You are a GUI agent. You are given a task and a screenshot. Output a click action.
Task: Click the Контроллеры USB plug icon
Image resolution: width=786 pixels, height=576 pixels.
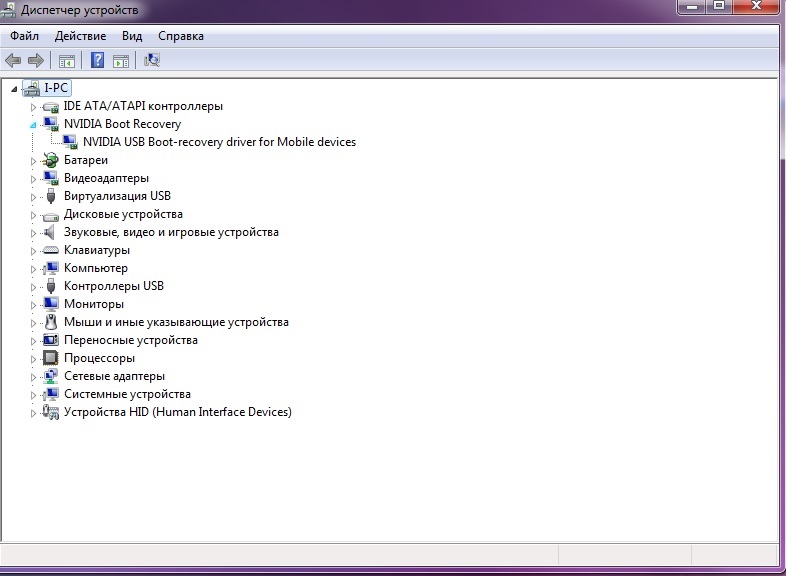51,286
